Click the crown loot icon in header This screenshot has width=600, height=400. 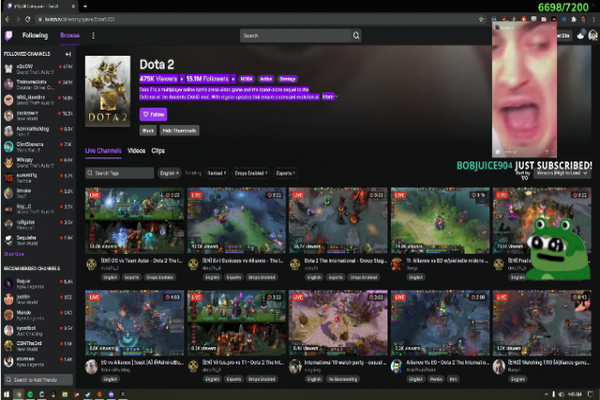581,36
